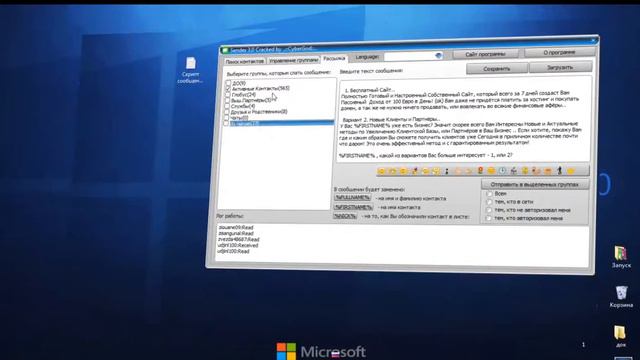The width and height of the screenshot is (640, 360).
Task: Click 'Отправить в выделенных группах'
Action: point(535,184)
